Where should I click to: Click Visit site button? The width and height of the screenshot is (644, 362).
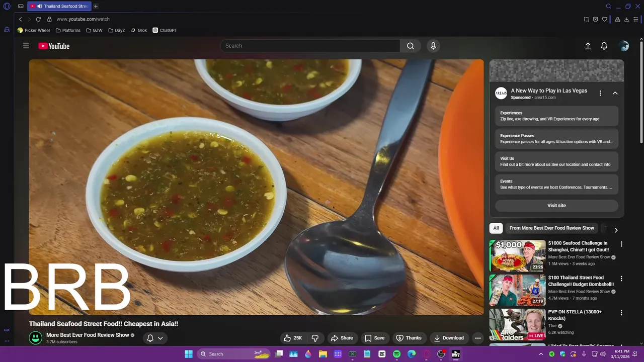pyautogui.click(x=556, y=206)
